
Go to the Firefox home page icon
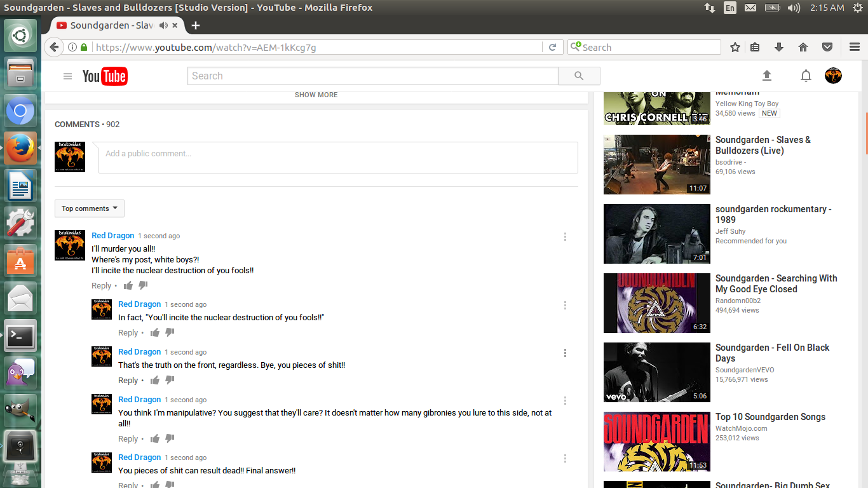[x=803, y=47]
